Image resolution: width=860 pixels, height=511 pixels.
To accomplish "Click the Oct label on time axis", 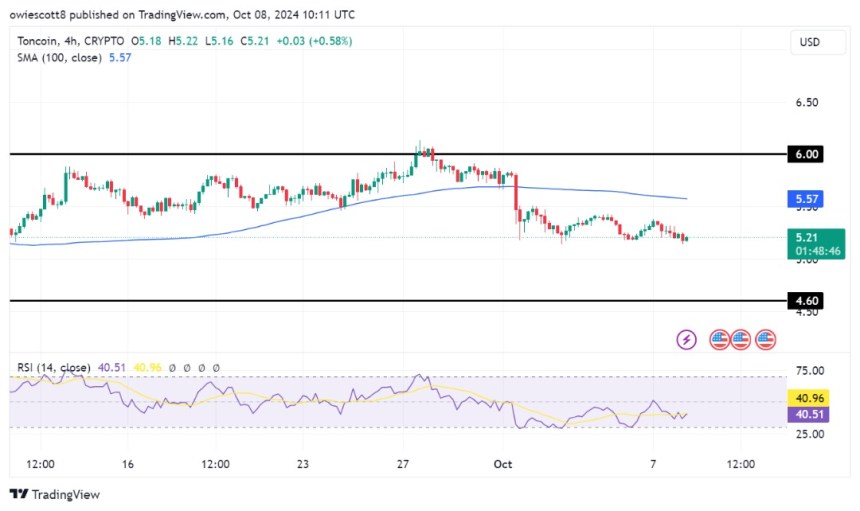I will (501, 464).
